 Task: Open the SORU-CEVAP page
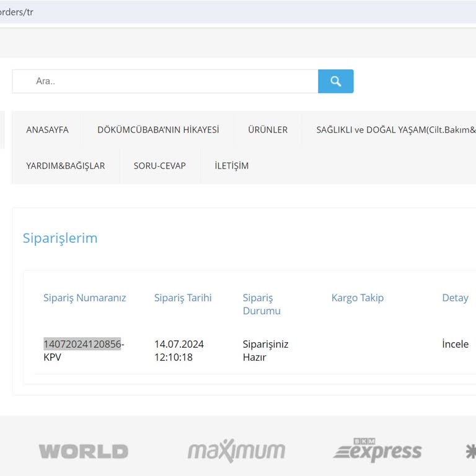[x=160, y=165]
